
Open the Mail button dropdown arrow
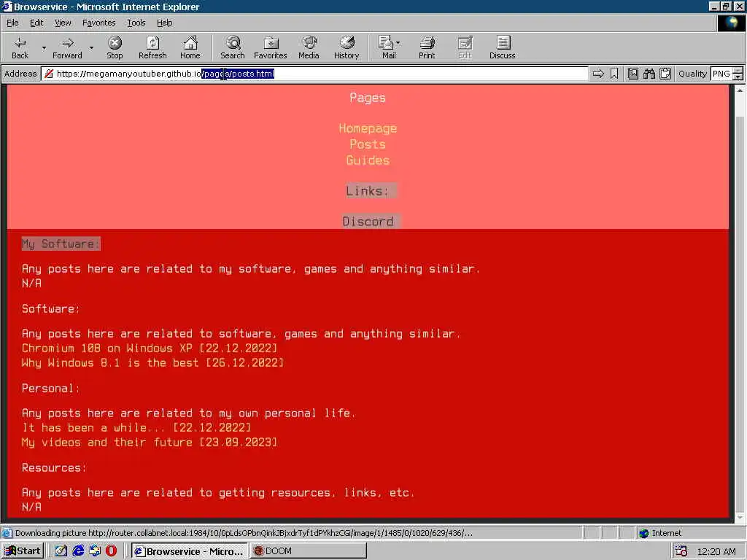tap(398, 43)
